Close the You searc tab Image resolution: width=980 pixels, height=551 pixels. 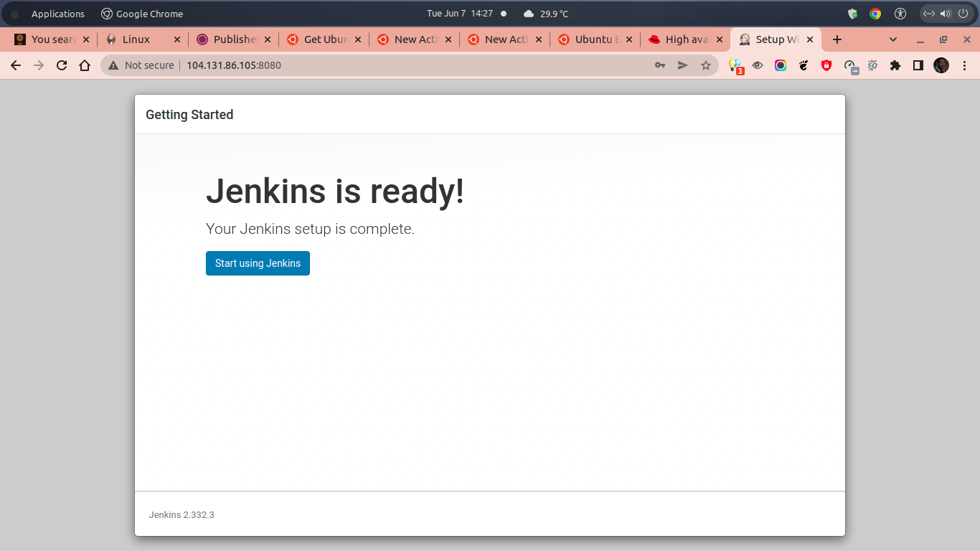[x=86, y=39]
